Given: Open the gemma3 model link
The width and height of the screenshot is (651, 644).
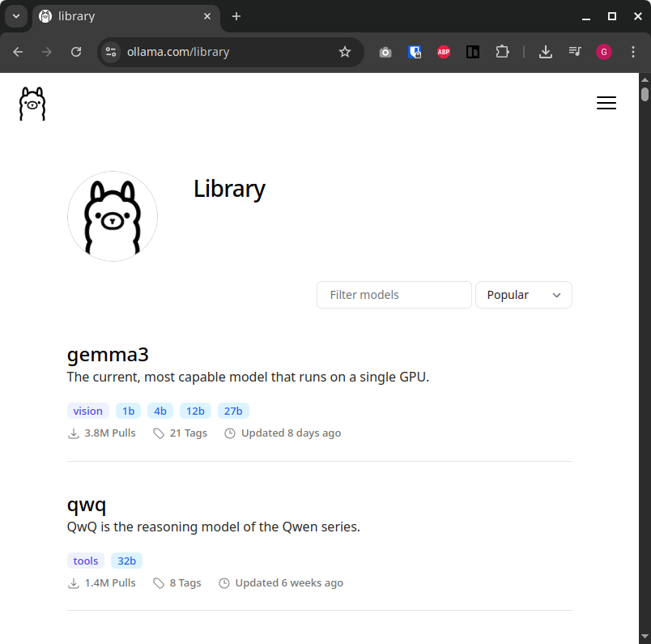Looking at the screenshot, I should click(x=108, y=355).
